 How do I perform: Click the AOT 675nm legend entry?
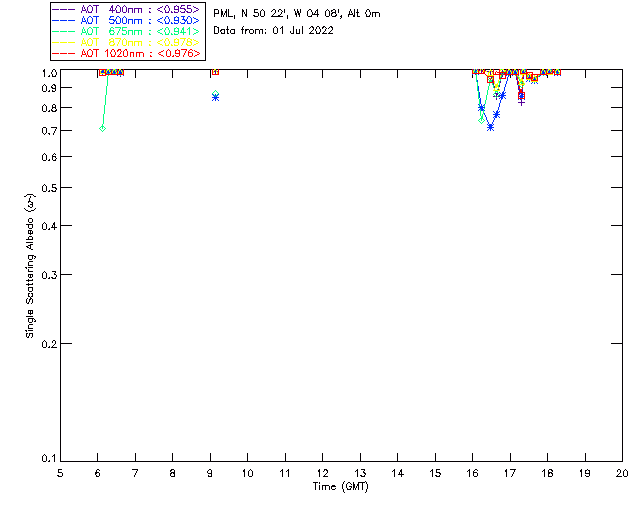(x=127, y=31)
